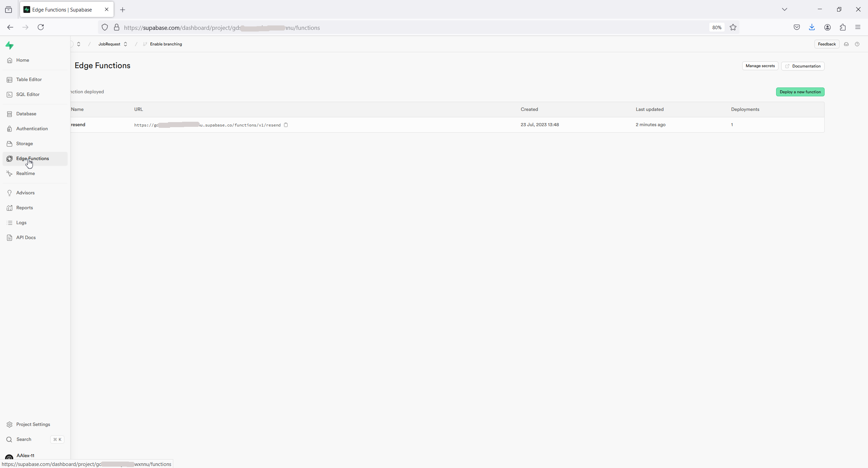Click the 80% zoom level indicator
Screen dimensions: 868x468
[x=716, y=27]
